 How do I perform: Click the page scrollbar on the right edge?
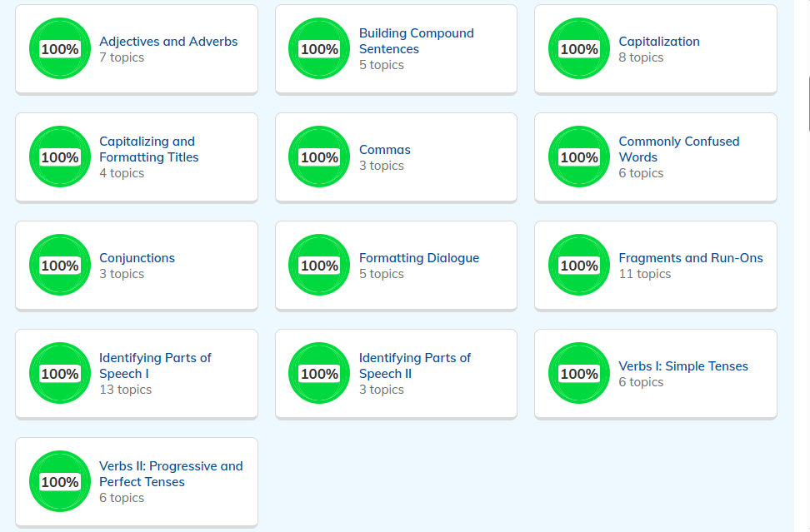coord(807,104)
